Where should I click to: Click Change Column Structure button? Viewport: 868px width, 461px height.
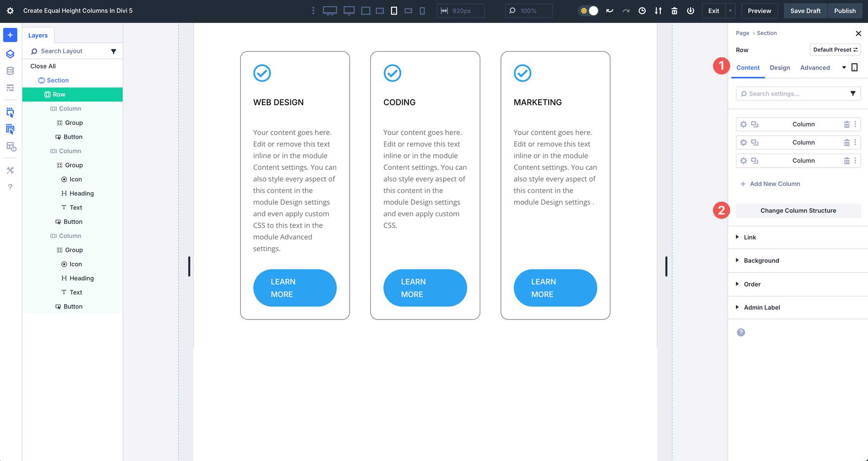point(798,210)
